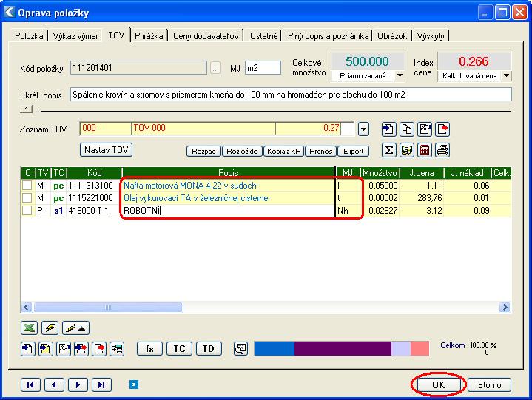Screen dimensions: 532x400
Task: Select the TOV tab
Action: tap(116, 35)
